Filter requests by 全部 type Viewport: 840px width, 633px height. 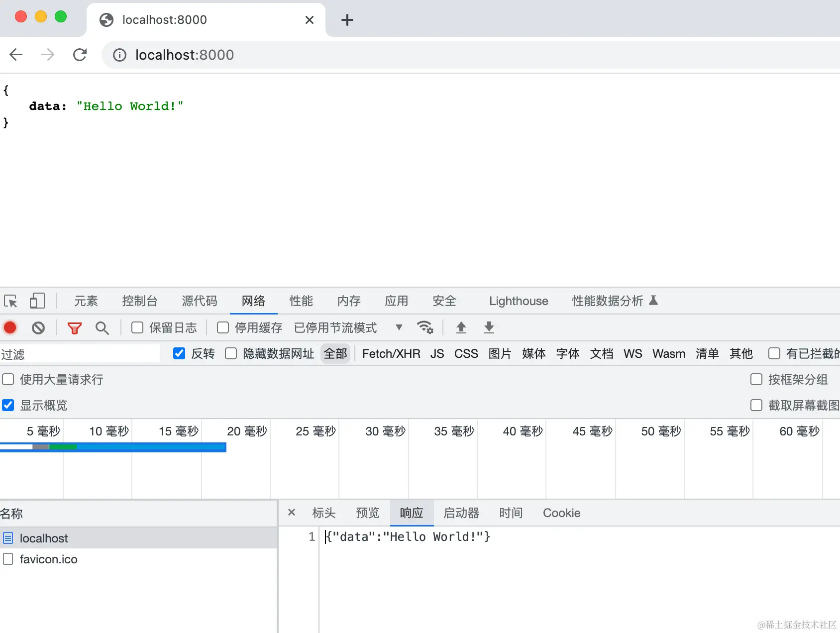pos(335,354)
